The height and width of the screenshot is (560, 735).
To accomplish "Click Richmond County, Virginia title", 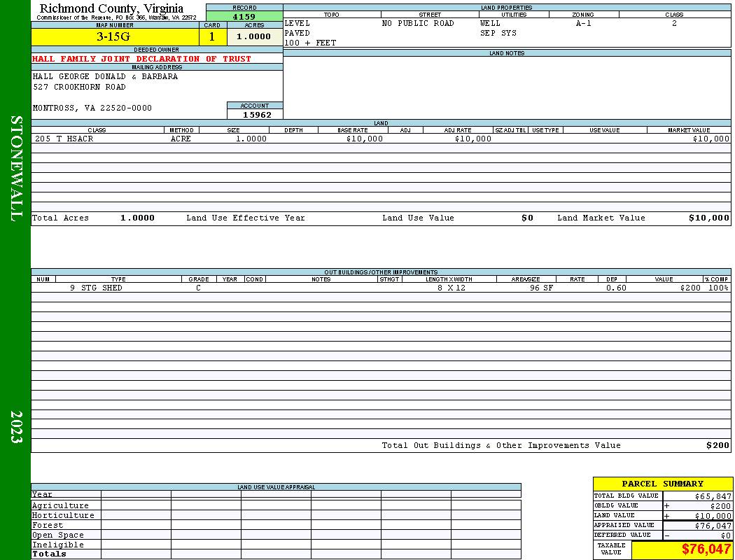I will (111, 8).
